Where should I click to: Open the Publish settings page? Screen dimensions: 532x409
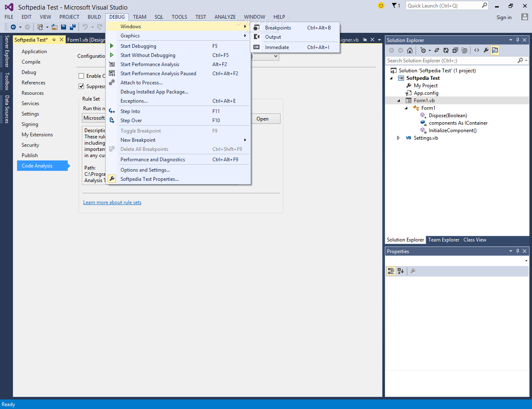[x=30, y=155]
